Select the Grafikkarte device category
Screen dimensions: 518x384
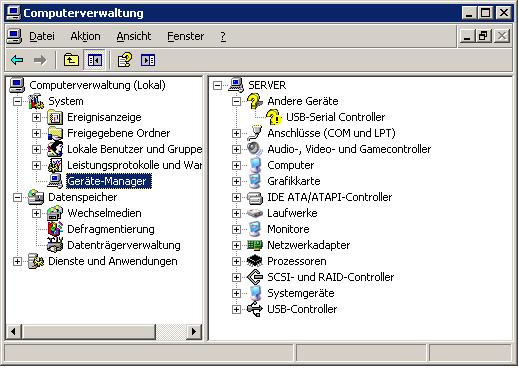click(x=294, y=181)
